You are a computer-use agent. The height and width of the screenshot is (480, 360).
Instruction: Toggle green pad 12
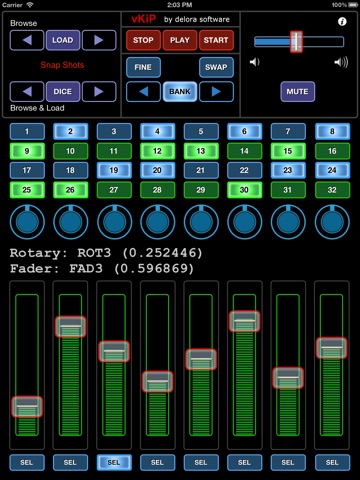coord(157,151)
